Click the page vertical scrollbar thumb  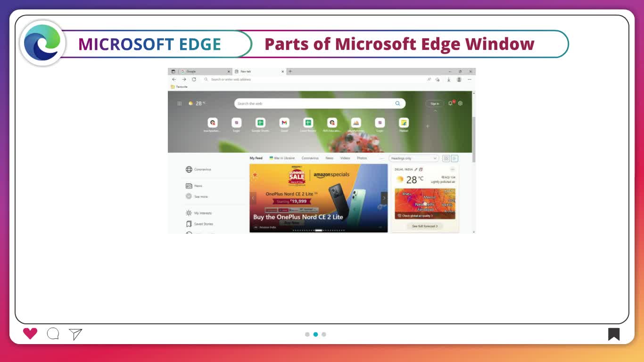(x=474, y=139)
